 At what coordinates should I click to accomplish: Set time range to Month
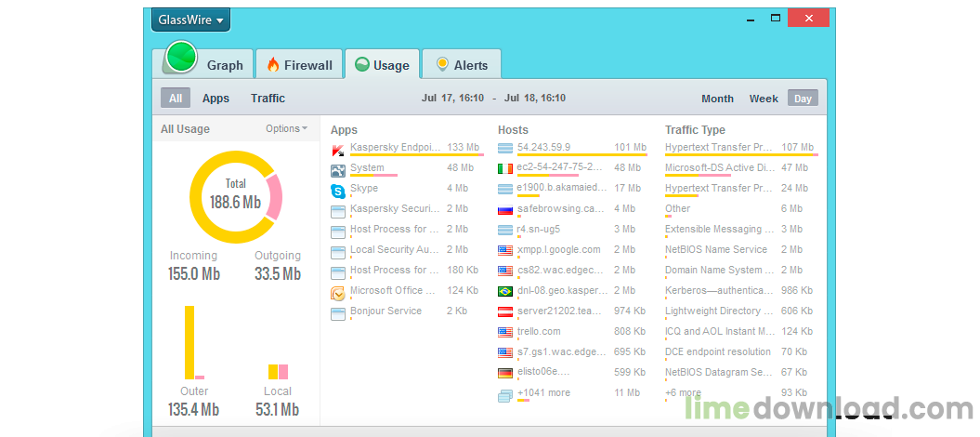pos(717,99)
